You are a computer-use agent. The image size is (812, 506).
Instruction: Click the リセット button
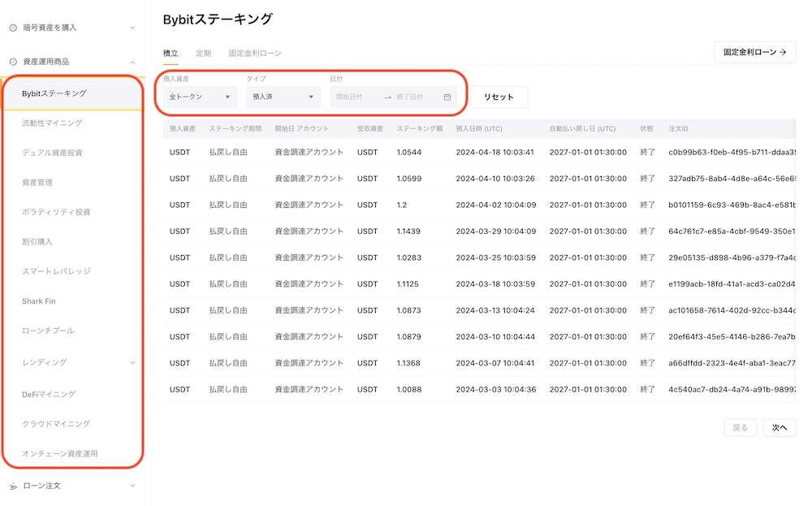[499, 97]
